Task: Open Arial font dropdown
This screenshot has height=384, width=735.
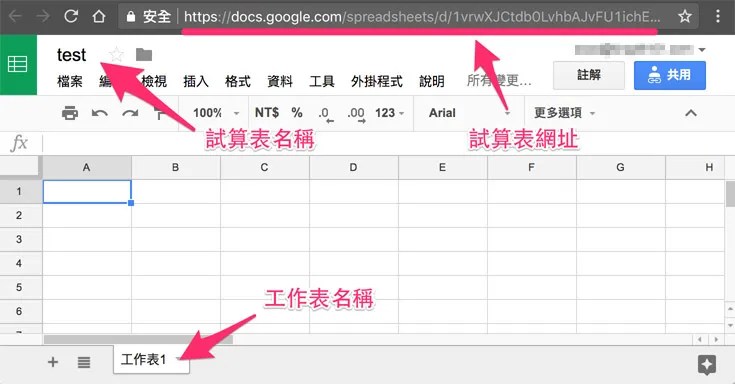Action: click(469, 113)
